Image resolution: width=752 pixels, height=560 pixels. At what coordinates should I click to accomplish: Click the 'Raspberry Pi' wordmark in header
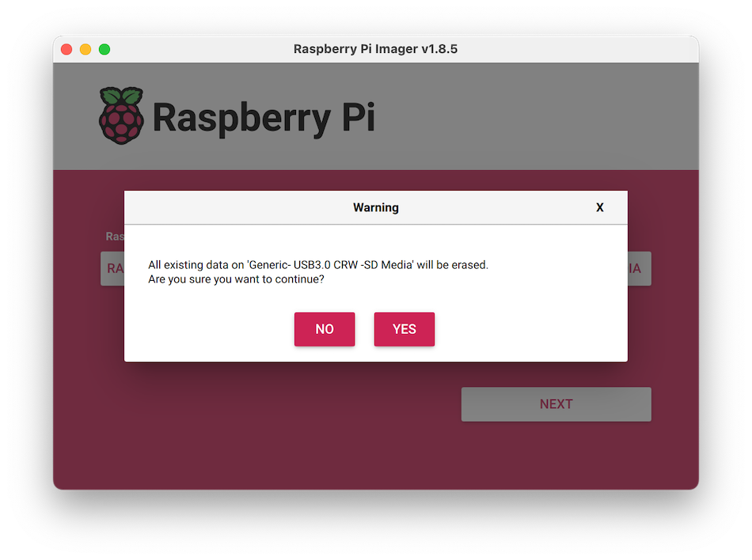(x=263, y=117)
